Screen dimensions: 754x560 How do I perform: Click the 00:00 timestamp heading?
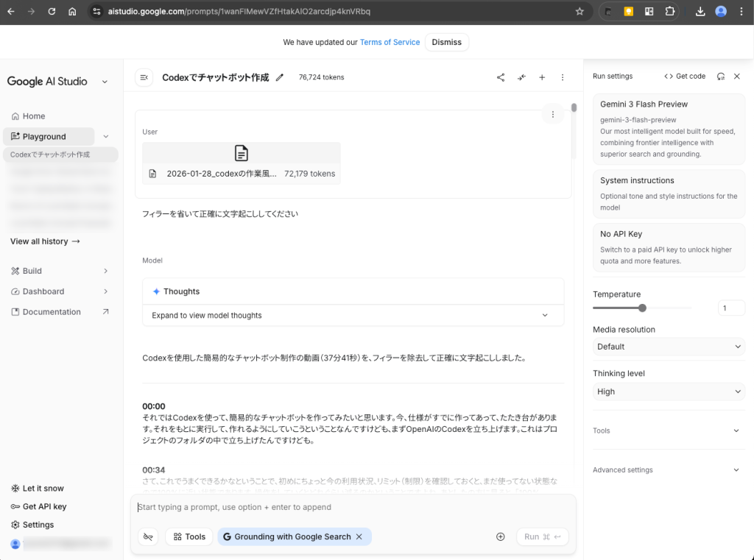pyautogui.click(x=153, y=406)
